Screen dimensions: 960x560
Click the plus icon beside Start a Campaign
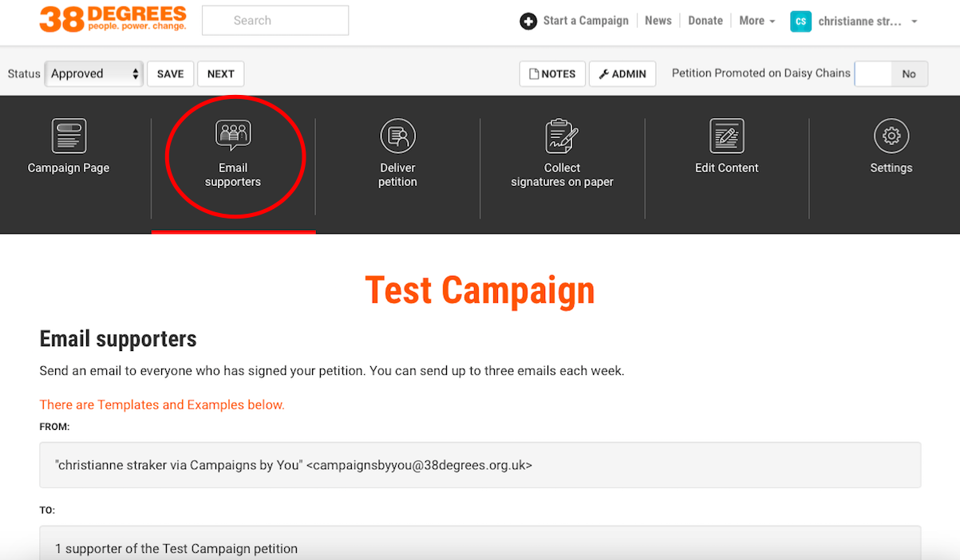528,22
